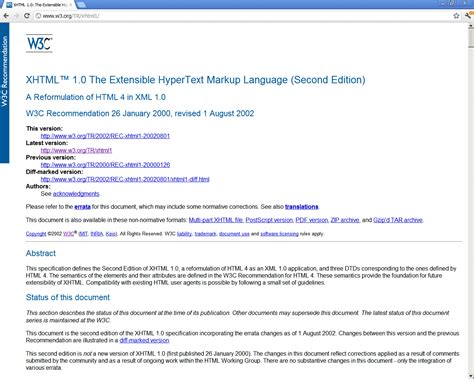The width and height of the screenshot is (474, 379).
Task: Select the XHTML 1.0 browser tab
Action: 39,5
